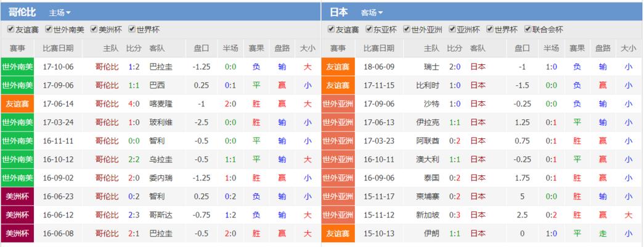644x247 pixels.
Task: Toggle 世界杯 checkbox under 日本
Action: [489, 30]
